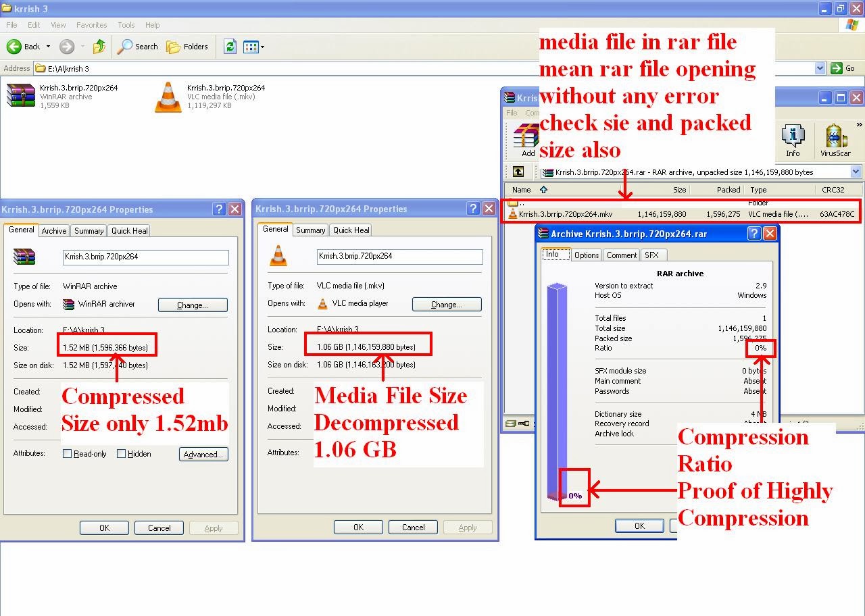The width and height of the screenshot is (865, 616).
Task: Switch to Archive tab in RAR Properties
Action: tap(54, 231)
